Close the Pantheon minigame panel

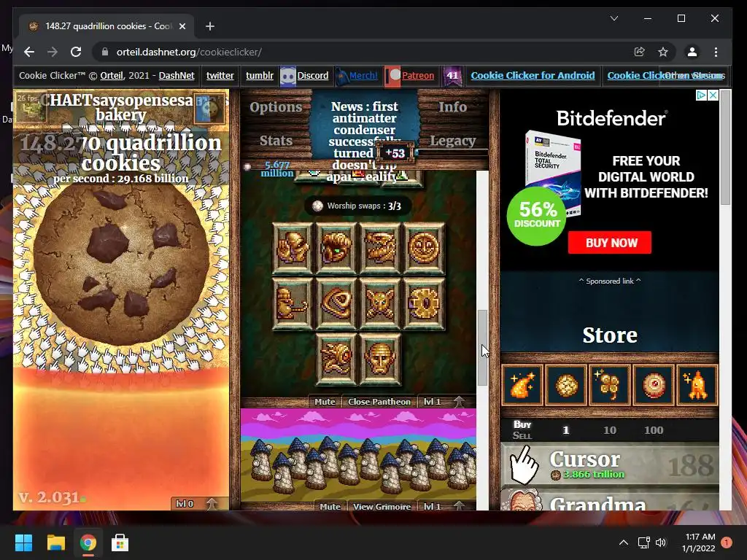click(x=379, y=402)
